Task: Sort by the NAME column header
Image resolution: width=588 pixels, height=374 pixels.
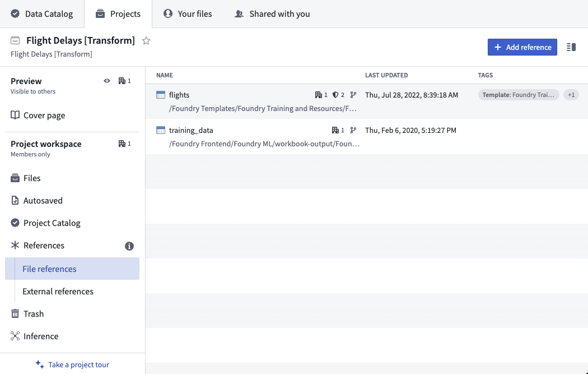Action: click(165, 76)
